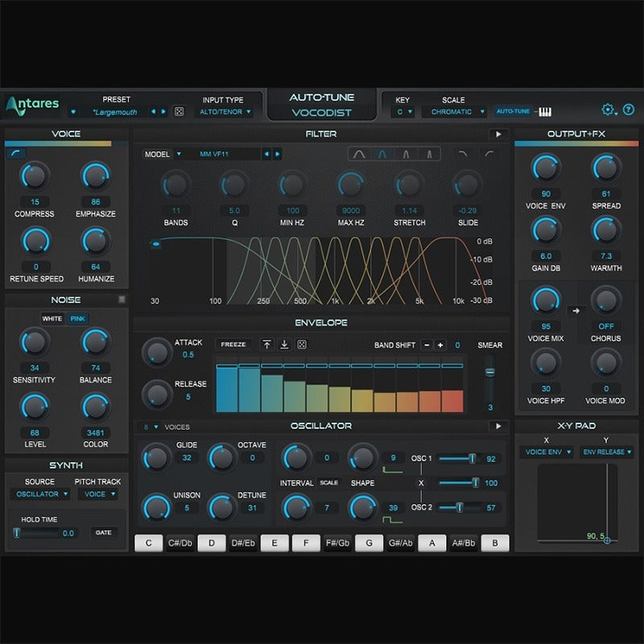Click the Voice Mix to Chorus arrow
The width and height of the screenshot is (644, 644).
[x=576, y=311]
